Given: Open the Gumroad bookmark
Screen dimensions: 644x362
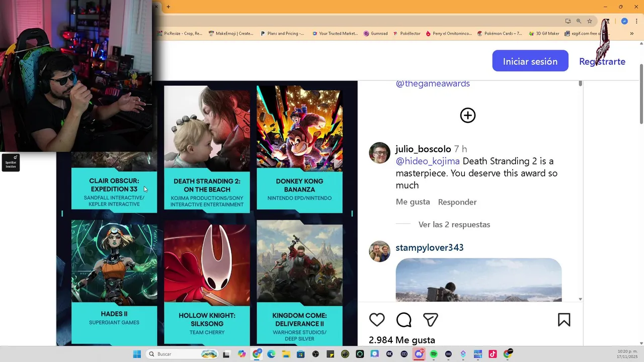Looking at the screenshot, I should 376,34.
